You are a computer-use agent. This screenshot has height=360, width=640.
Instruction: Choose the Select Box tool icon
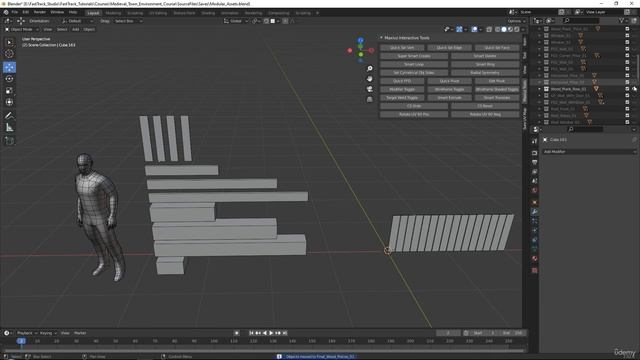pyautogui.click(x=9, y=42)
